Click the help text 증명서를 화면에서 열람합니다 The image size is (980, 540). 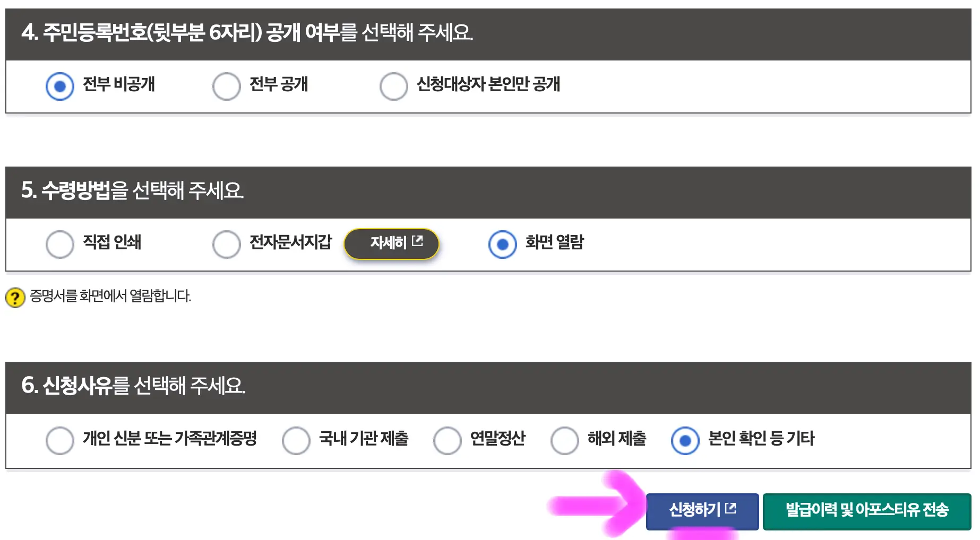[x=111, y=297]
